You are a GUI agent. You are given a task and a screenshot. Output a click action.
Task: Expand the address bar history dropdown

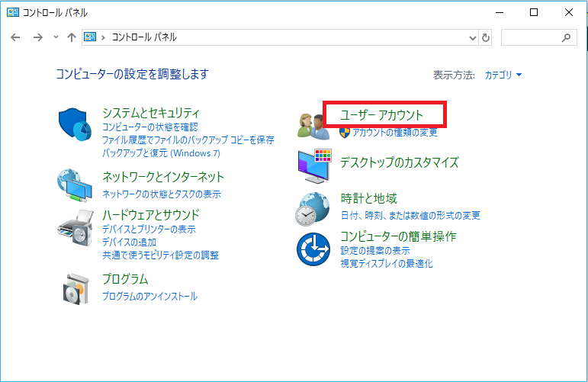tap(473, 37)
